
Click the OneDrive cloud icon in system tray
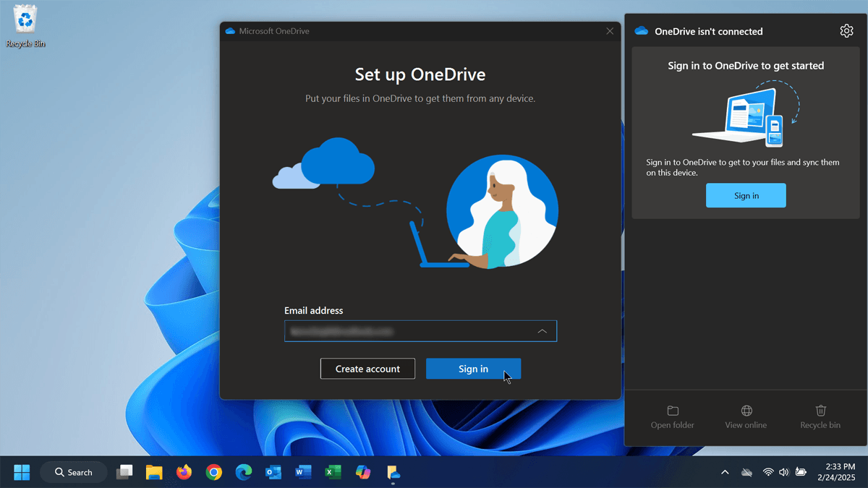point(746,471)
